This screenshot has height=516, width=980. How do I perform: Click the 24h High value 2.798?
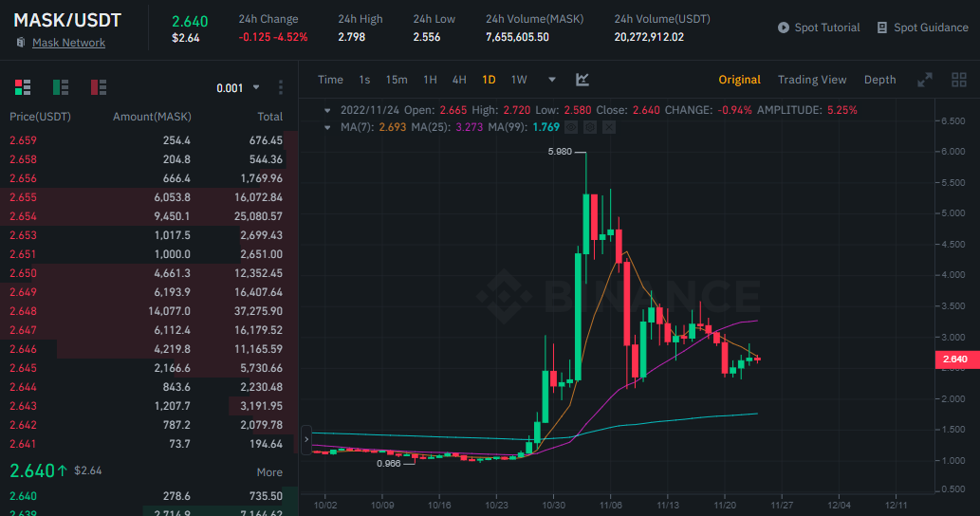[351, 38]
